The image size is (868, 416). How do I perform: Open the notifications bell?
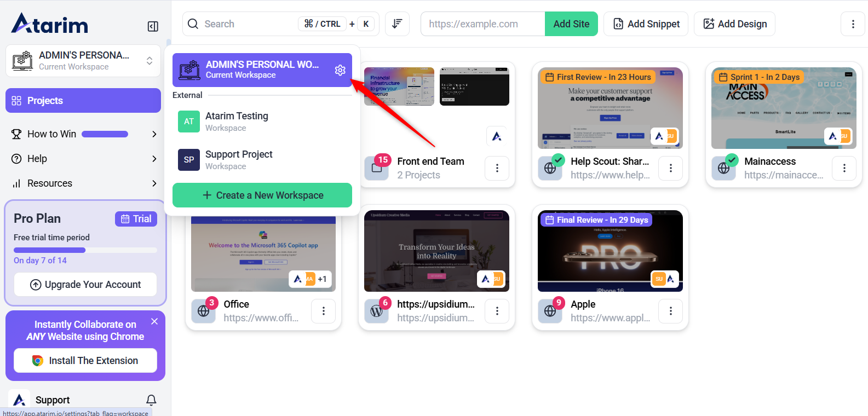(x=151, y=400)
